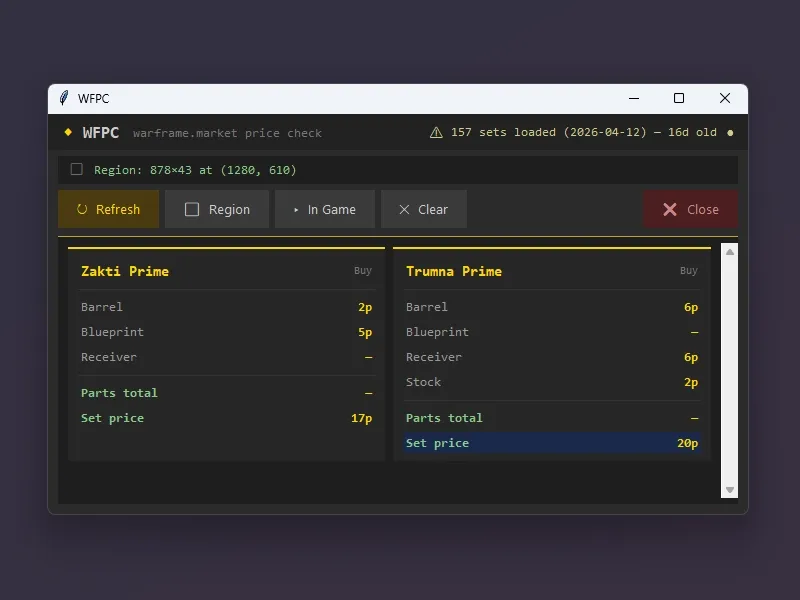This screenshot has width=800, height=600.
Task: Click Trumna Prime Receiver row
Action: coord(552,357)
